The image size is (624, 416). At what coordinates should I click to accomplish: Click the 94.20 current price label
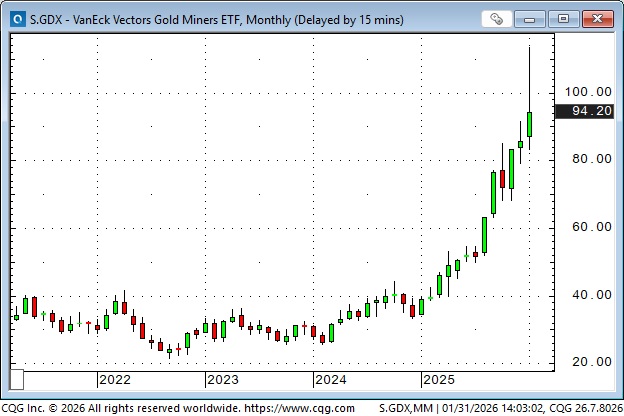pos(590,112)
